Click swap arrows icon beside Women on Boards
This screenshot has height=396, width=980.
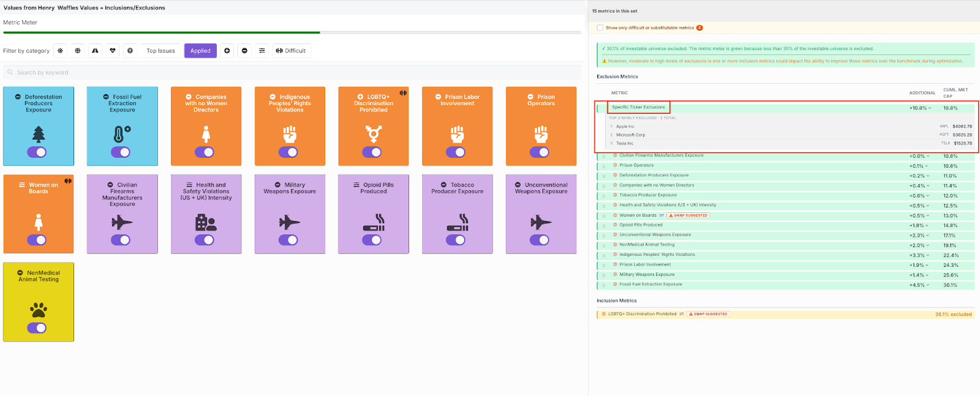[661, 215]
